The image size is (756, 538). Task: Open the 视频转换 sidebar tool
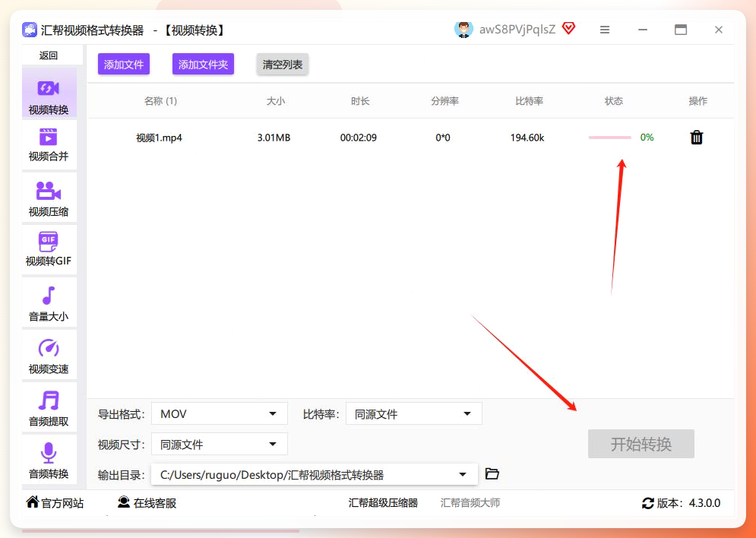(49, 93)
